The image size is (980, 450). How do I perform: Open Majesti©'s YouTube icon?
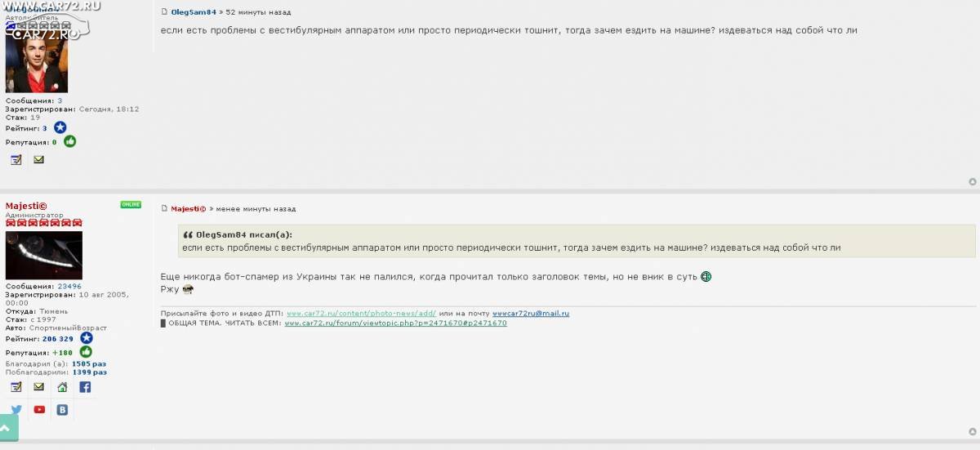pyautogui.click(x=39, y=410)
